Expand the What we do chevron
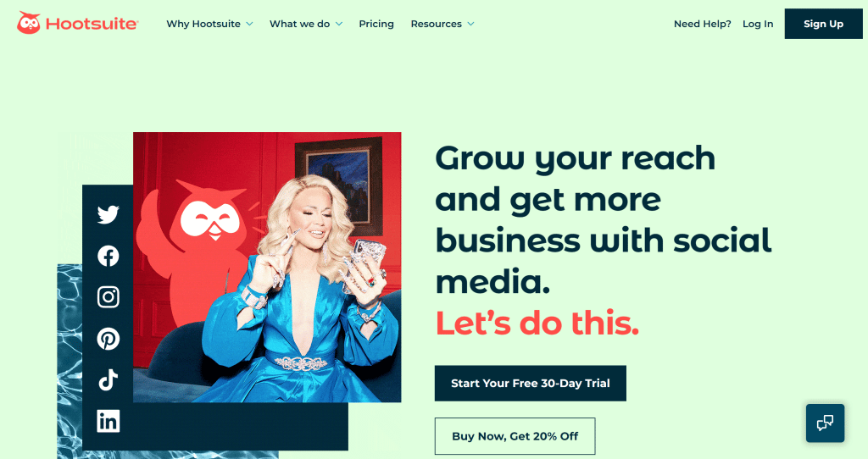Viewport: 868px width, 459px height. coord(339,24)
